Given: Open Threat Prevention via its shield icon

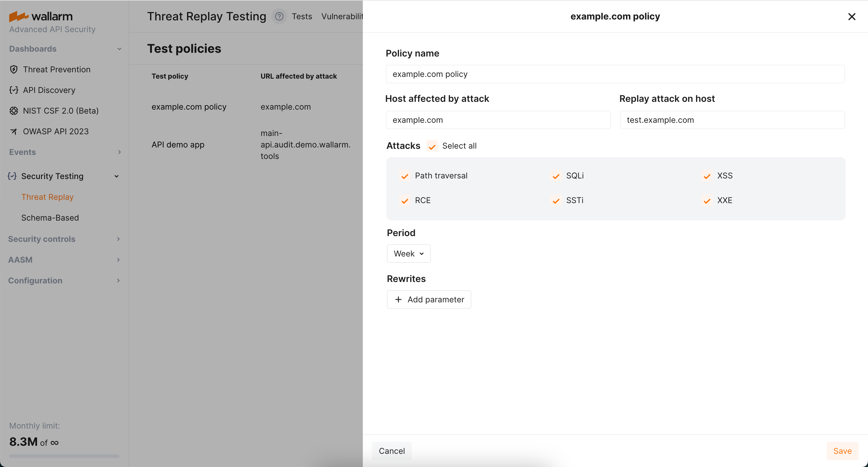Looking at the screenshot, I should click(x=13, y=69).
